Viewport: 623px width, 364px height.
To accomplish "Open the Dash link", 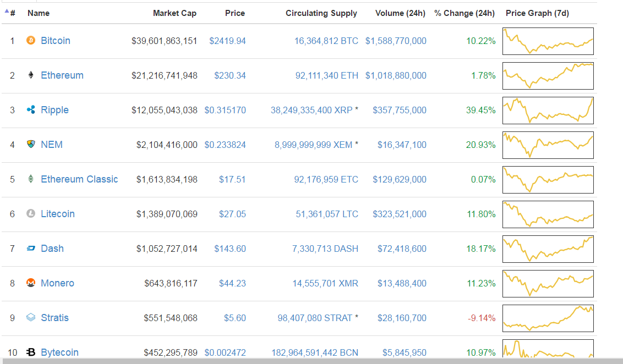I will pos(52,249).
